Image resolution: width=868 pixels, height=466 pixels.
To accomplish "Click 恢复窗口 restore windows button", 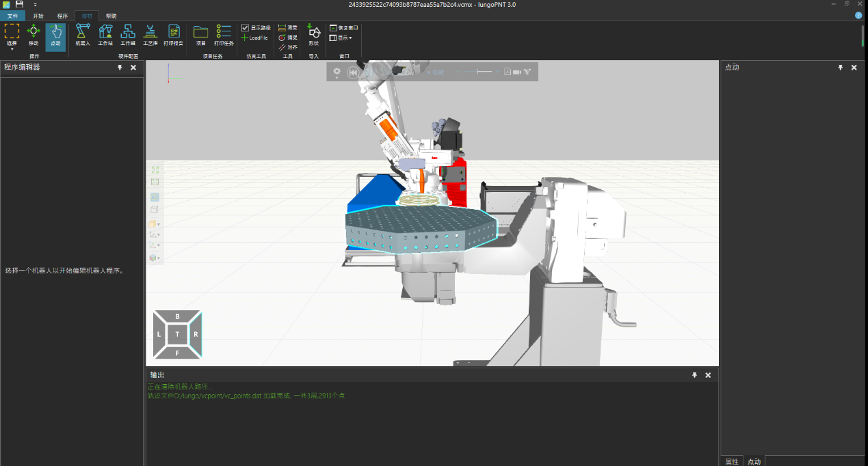I will tap(344, 28).
